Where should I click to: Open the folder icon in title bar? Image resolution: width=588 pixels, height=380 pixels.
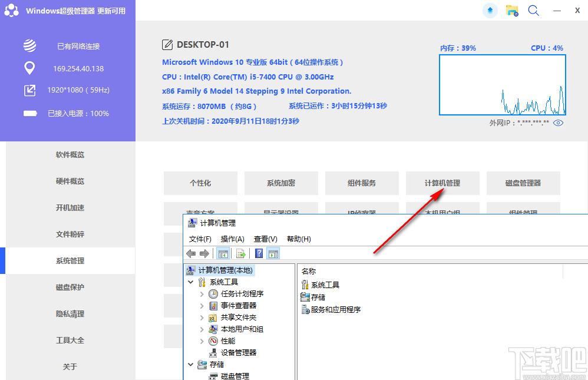coord(512,11)
